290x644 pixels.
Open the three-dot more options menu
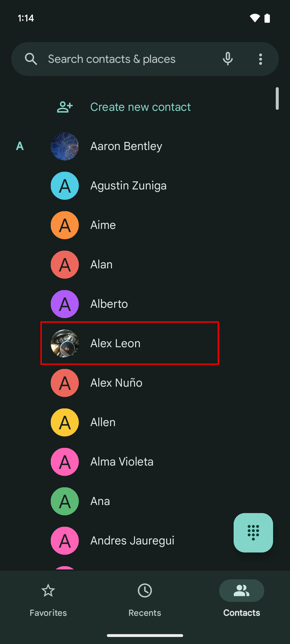(260, 59)
